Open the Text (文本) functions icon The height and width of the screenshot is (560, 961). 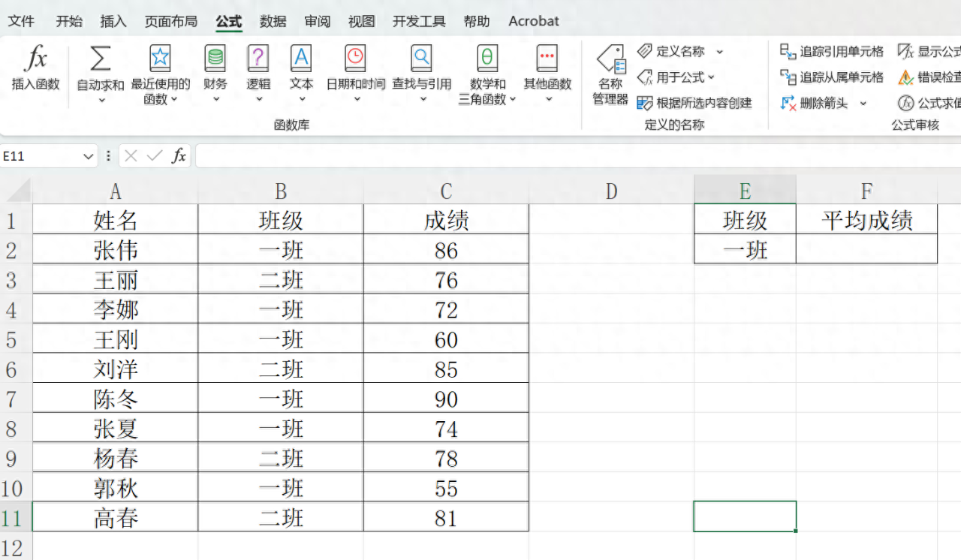point(301,59)
